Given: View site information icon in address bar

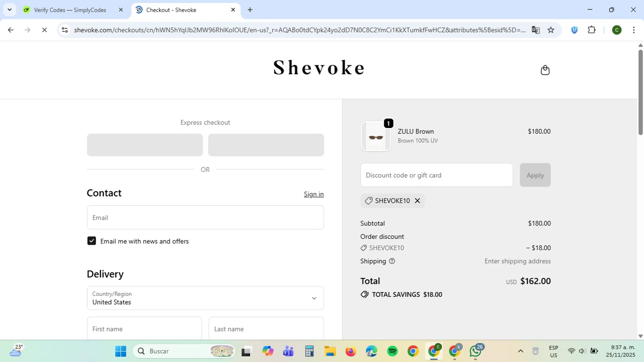Looking at the screenshot, I should (x=65, y=30).
